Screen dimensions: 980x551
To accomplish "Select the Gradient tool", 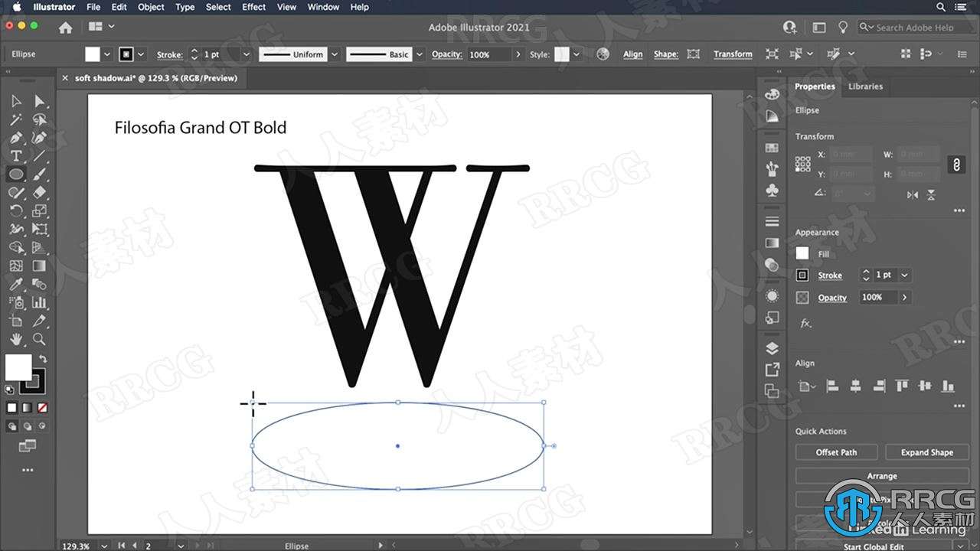I will (x=39, y=266).
